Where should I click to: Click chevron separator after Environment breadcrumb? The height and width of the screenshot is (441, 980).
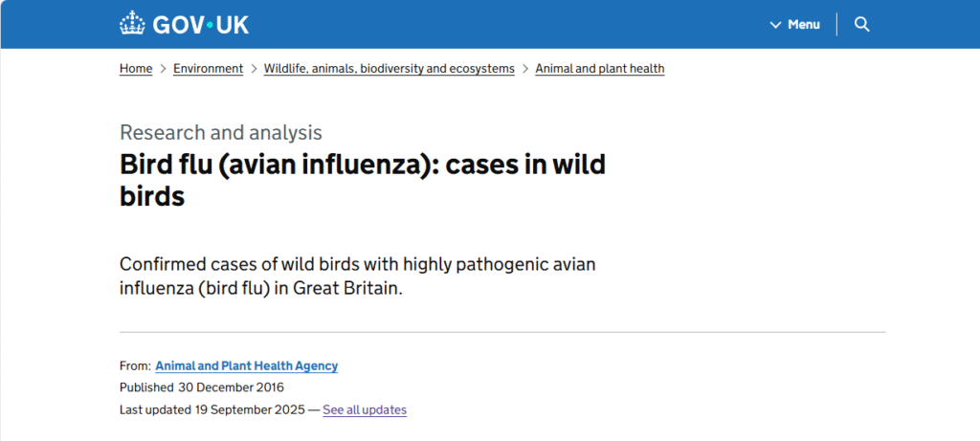pos(254,69)
